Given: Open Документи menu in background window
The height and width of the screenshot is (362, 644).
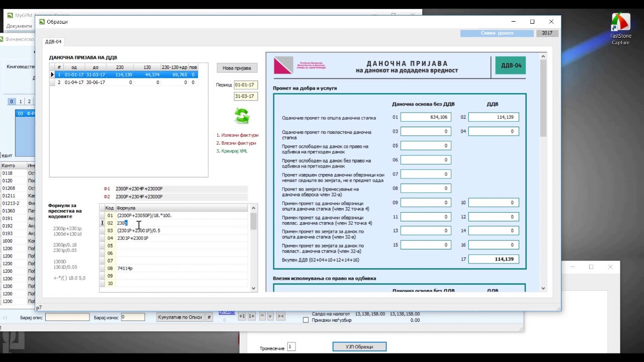Looking at the screenshot, I should tap(19, 26).
